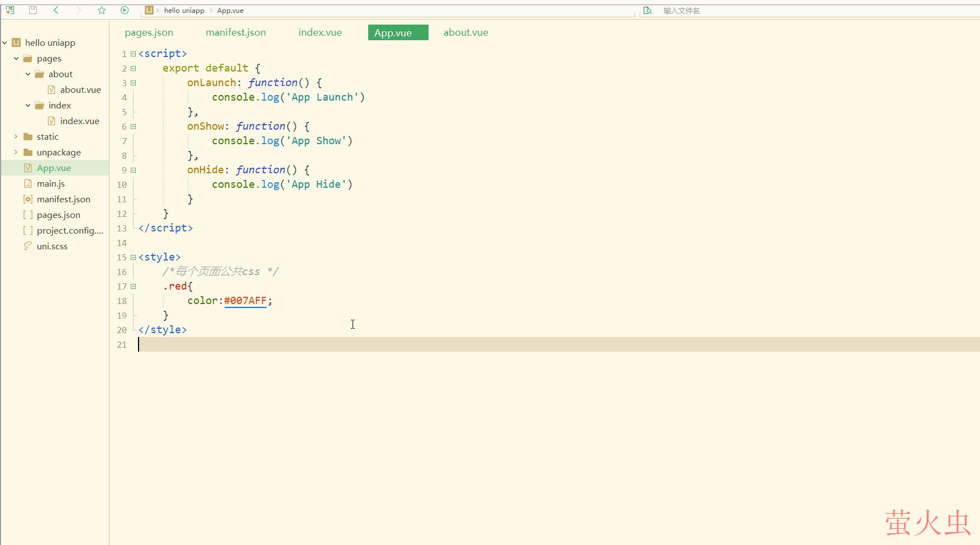Click the about.vue file icon

51,89
